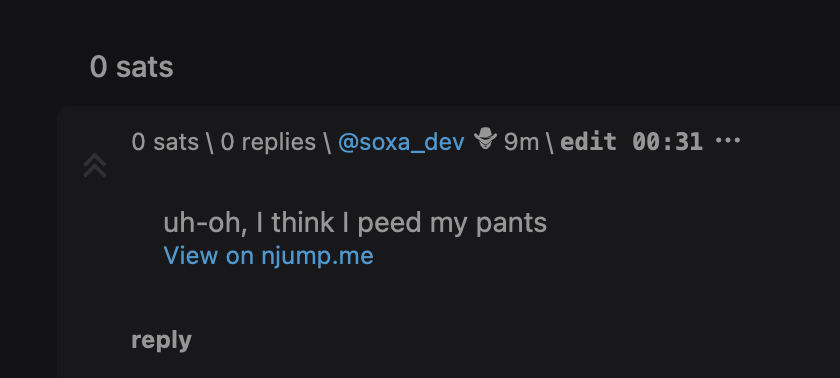Screen dimensions: 840x378
Task: Click the cowboy hat badge beside @soxa_dev
Action: tap(485, 139)
